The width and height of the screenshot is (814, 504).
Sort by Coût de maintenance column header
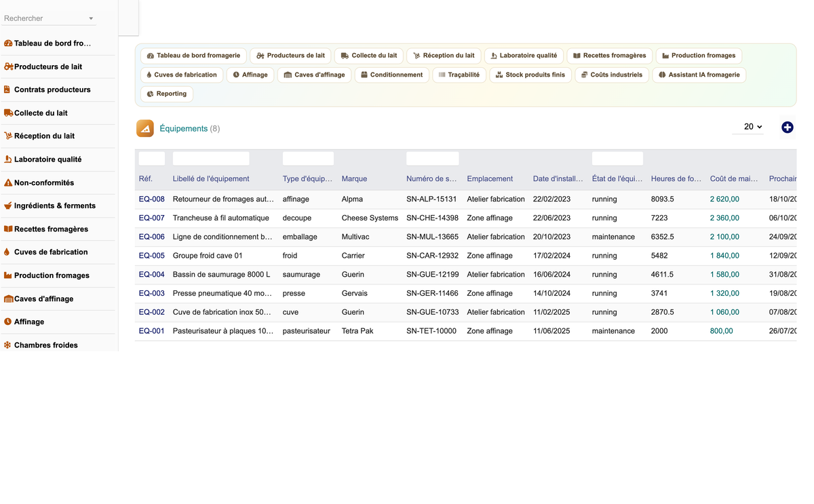pos(734,179)
